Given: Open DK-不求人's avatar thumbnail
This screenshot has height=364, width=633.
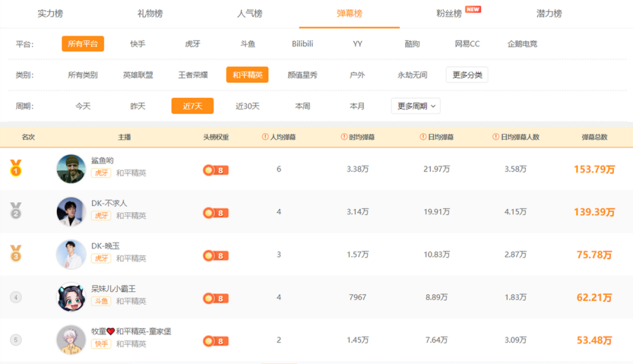Looking at the screenshot, I should tap(71, 211).
